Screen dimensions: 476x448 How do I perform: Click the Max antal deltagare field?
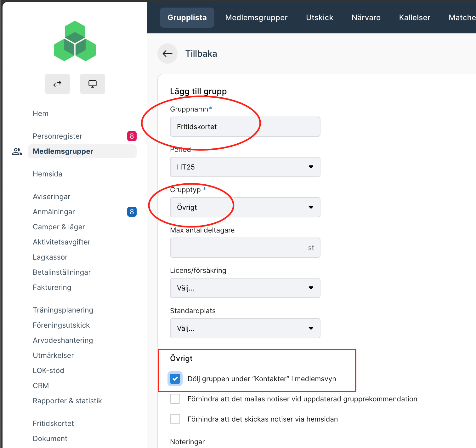pyautogui.click(x=245, y=248)
